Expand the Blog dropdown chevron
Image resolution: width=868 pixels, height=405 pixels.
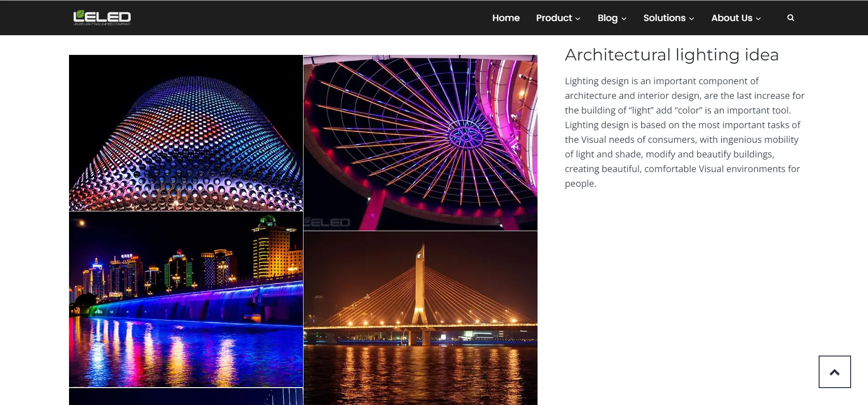tap(623, 19)
